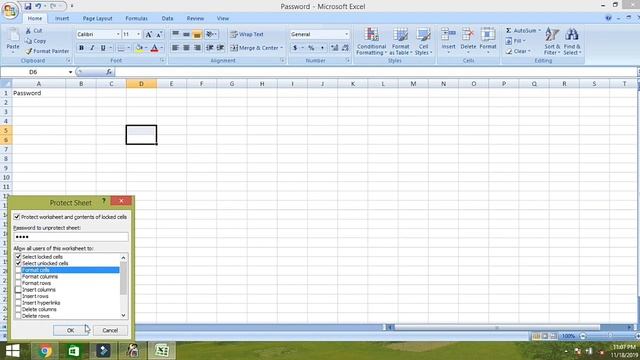Screen dimensions: 640x360
Task: Check the Insert rows permission
Action: tap(18, 296)
